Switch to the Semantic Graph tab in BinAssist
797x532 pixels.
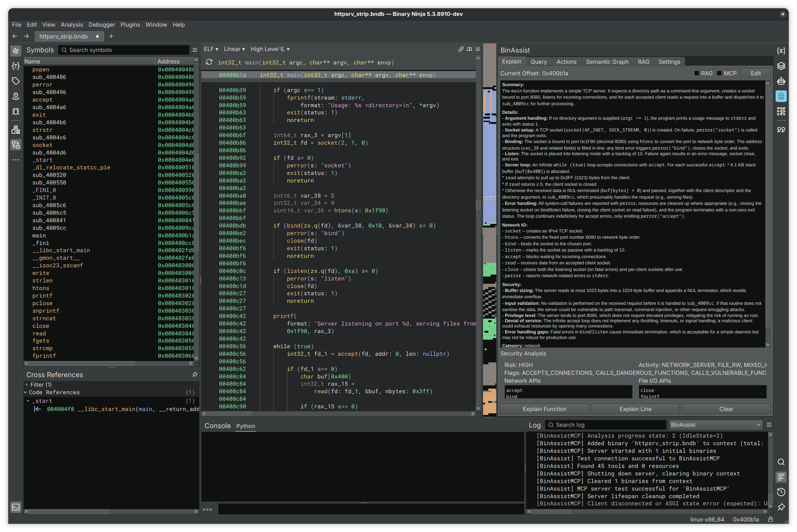click(607, 61)
